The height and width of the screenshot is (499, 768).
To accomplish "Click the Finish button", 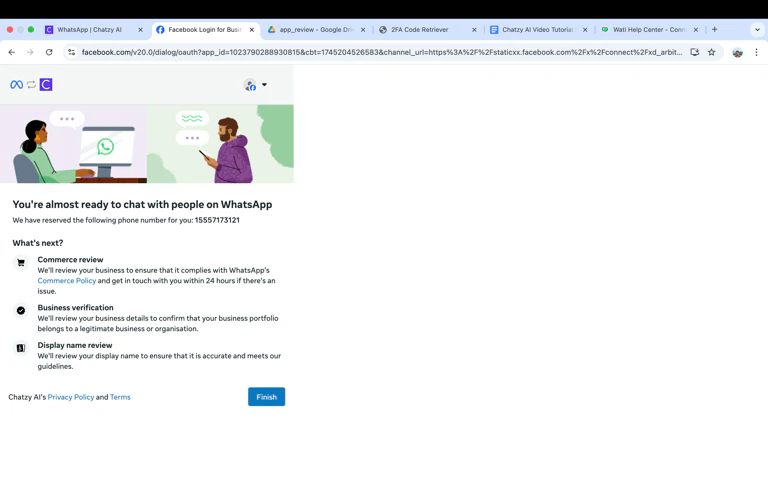I will pyautogui.click(x=266, y=397).
